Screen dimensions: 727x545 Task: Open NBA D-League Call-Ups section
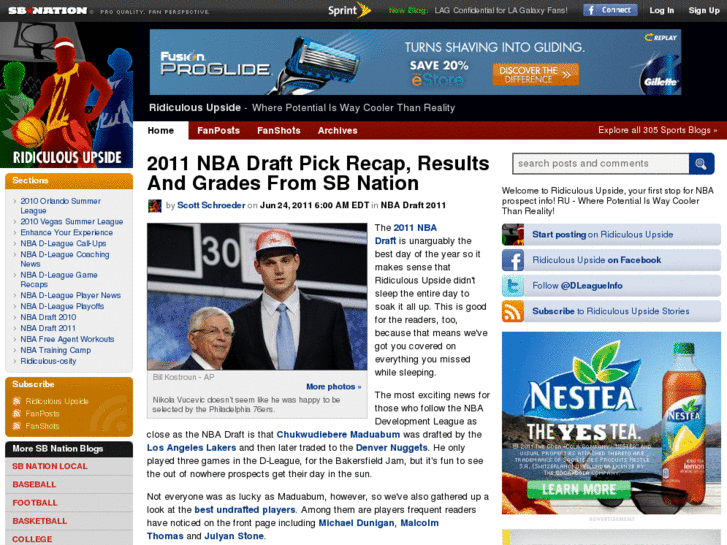[63, 244]
